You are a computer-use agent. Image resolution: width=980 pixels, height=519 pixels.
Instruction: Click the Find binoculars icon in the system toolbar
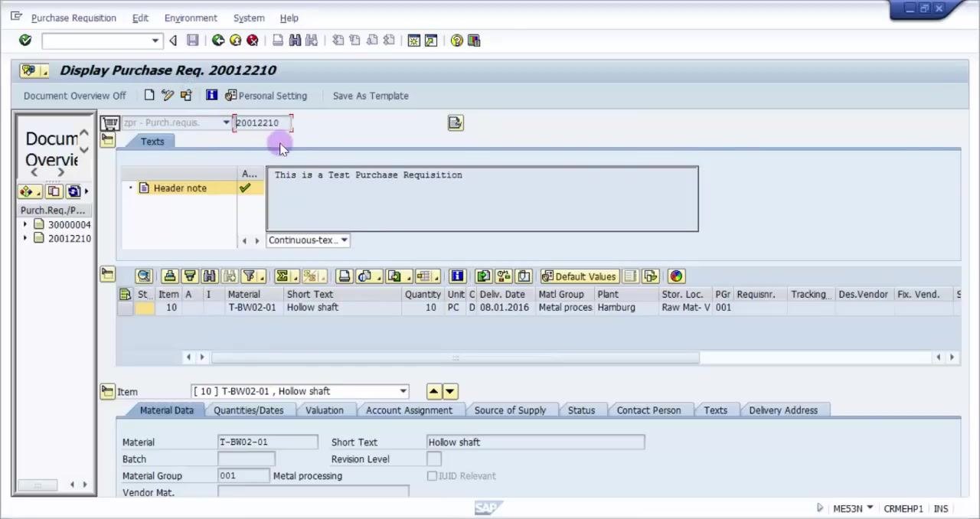pos(295,41)
